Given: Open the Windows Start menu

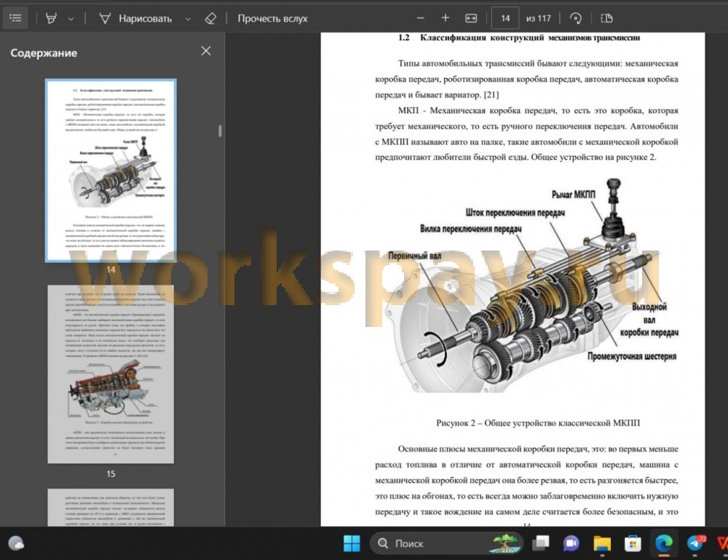Looking at the screenshot, I should click(352, 543).
